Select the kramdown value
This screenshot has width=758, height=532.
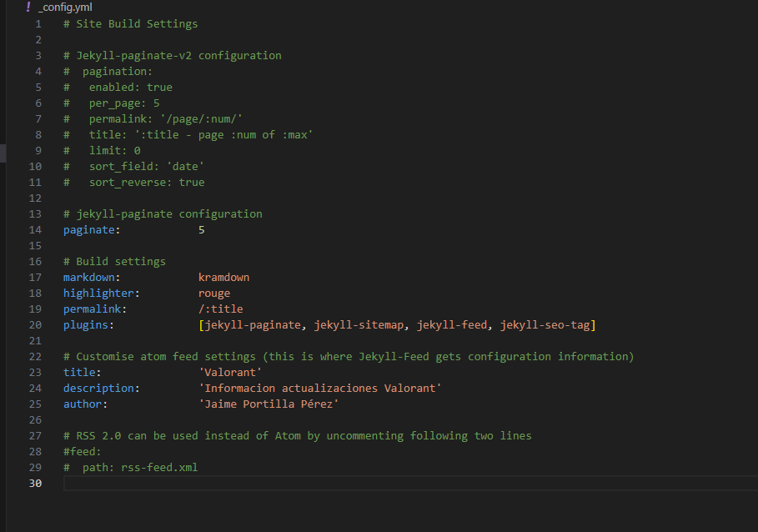(223, 277)
